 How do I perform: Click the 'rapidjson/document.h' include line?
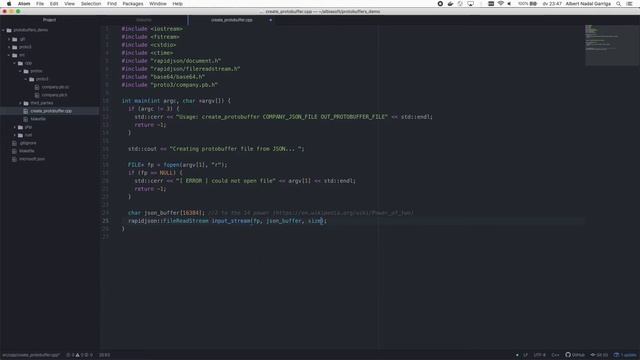171,61
